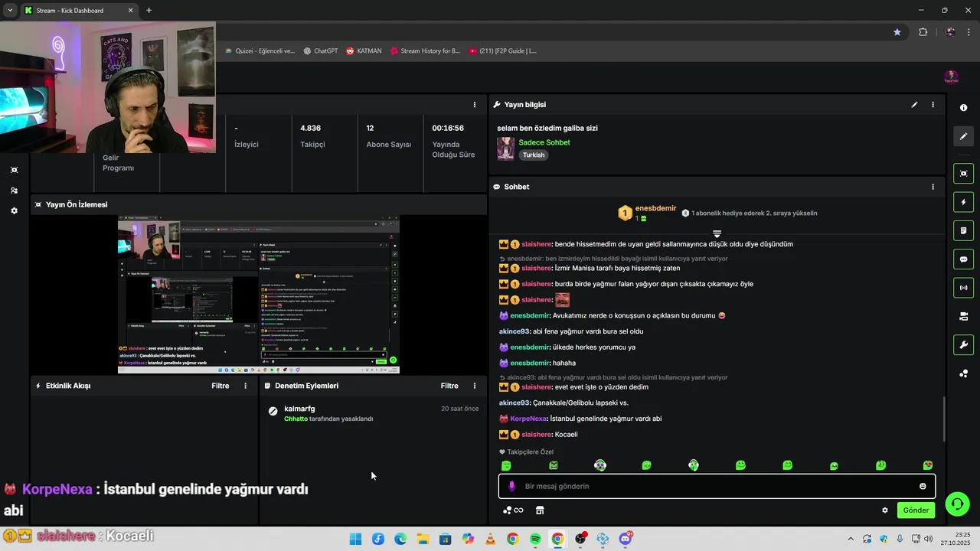This screenshot has width=980, height=551.
Task: Click the pencil edit-layout icon in right sidebar
Action: [963, 136]
